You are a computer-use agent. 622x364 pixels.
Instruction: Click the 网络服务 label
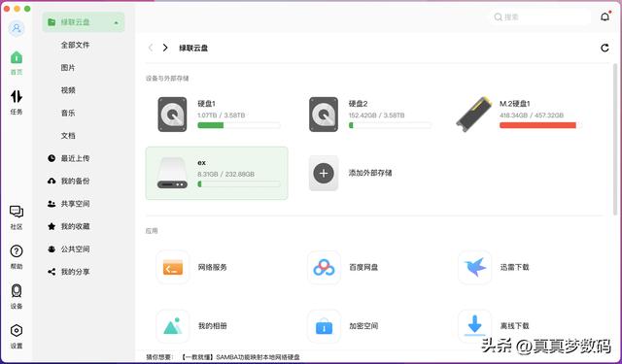212,267
